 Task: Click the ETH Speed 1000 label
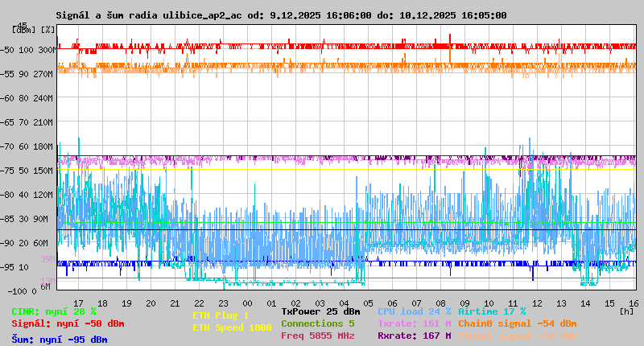[x=232, y=327]
